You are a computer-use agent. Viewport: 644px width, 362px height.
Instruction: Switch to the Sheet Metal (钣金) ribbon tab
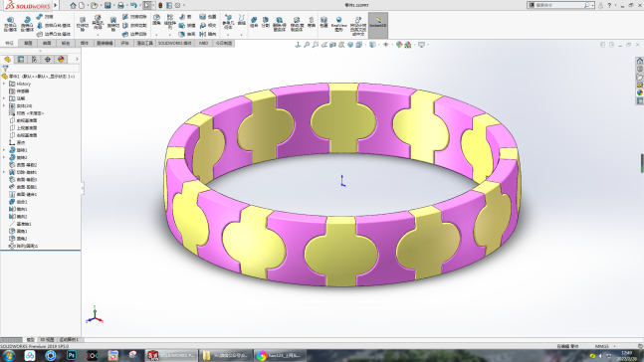pos(66,43)
